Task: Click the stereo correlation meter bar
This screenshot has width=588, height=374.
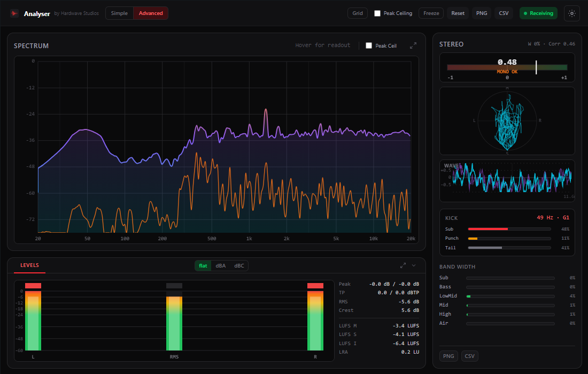Action: pos(507,67)
